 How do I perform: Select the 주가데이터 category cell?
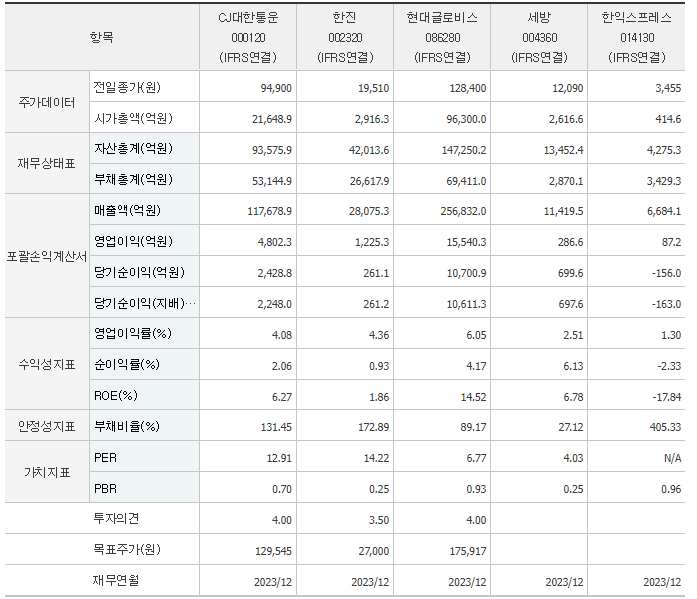tap(47, 102)
